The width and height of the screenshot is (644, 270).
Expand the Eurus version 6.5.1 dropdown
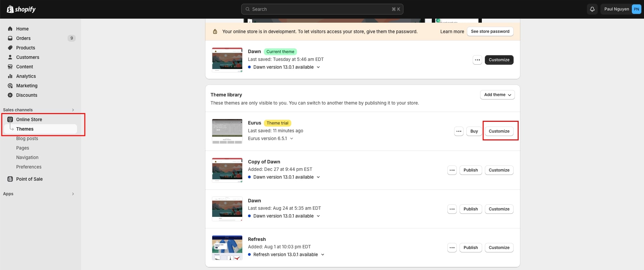pyautogui.click(x=292, y=138)
